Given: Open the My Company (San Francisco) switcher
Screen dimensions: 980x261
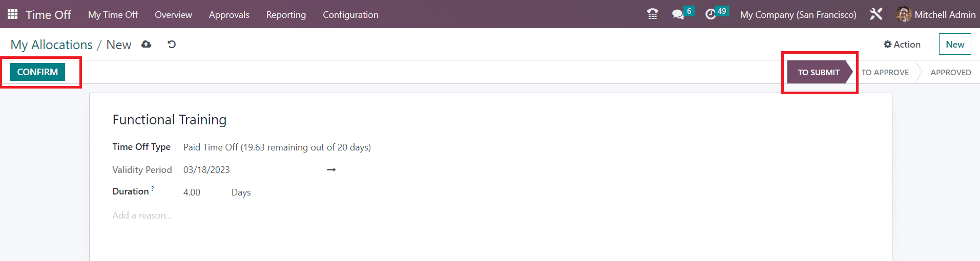Looking at the screenshot, I should point(798,15).
